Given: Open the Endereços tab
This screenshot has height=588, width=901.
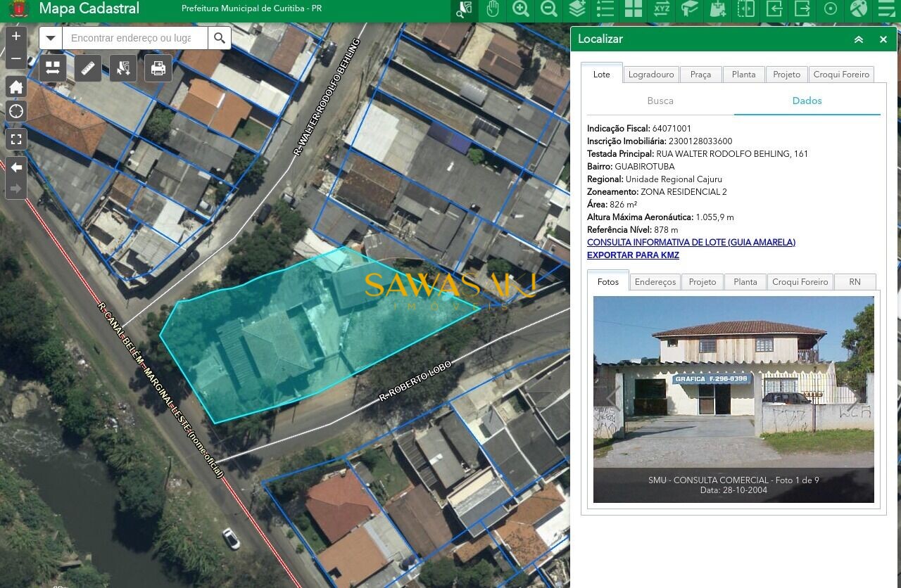Looking at the screenshot, I should tap(655, 282).
